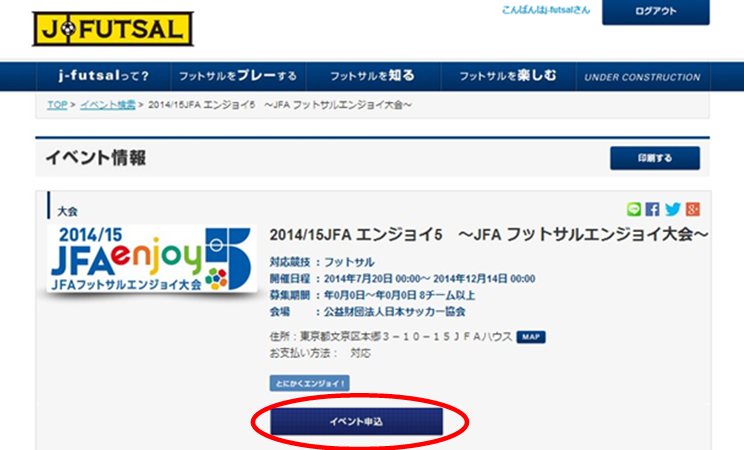Image resolution: width=744 pixels, height=450 pixels.
Task: Go to the フットサルを知る menu
Action: [372, 77]
